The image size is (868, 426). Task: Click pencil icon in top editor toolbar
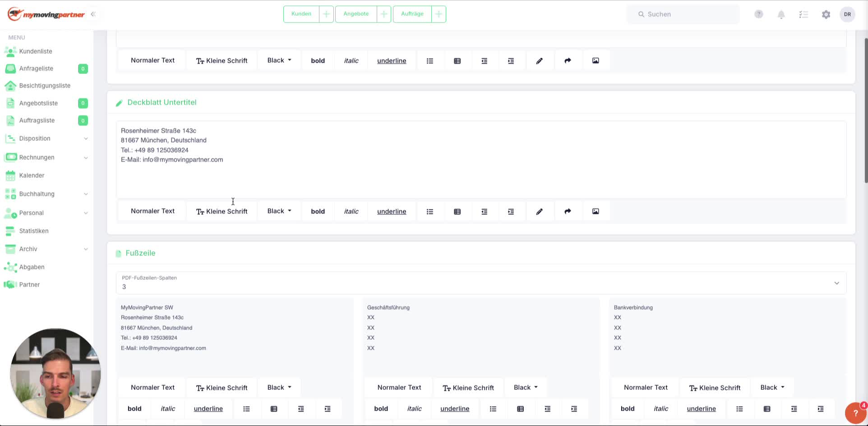540,60
